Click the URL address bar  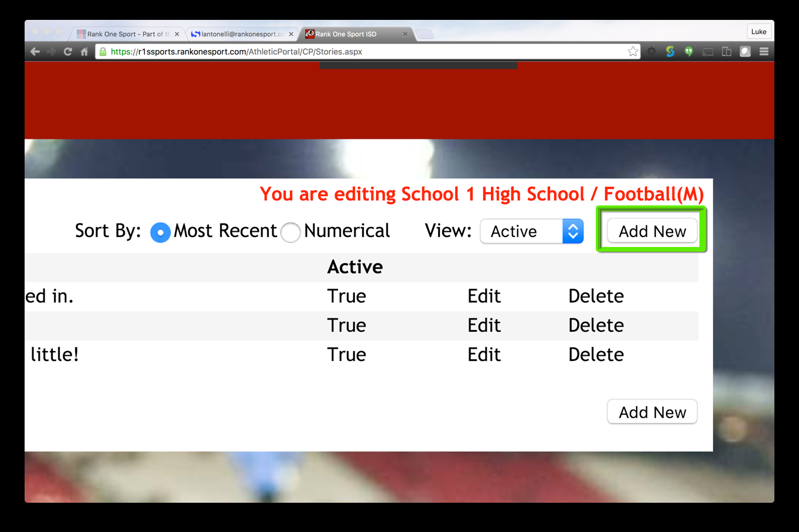click(x=368, y=52)
